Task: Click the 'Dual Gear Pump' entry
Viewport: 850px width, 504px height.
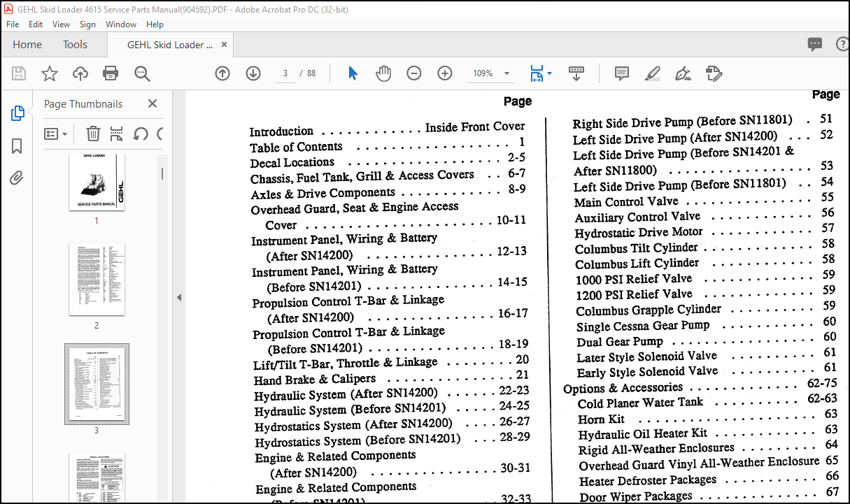Action: (x=620, y=342)
